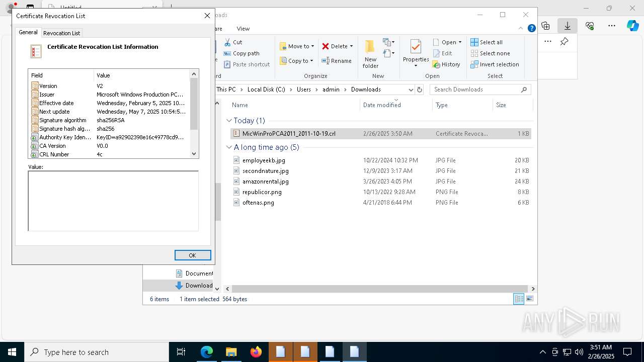Viewport: 644px width, 362px height.
Task: Select employeekb.jpg file
Action: coord(381,160)
